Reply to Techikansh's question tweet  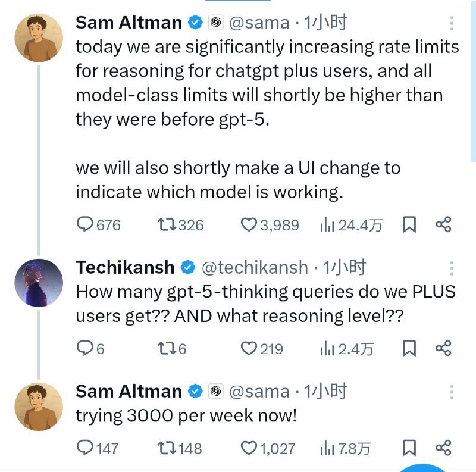pyautogui.click(x=86, y=348)
